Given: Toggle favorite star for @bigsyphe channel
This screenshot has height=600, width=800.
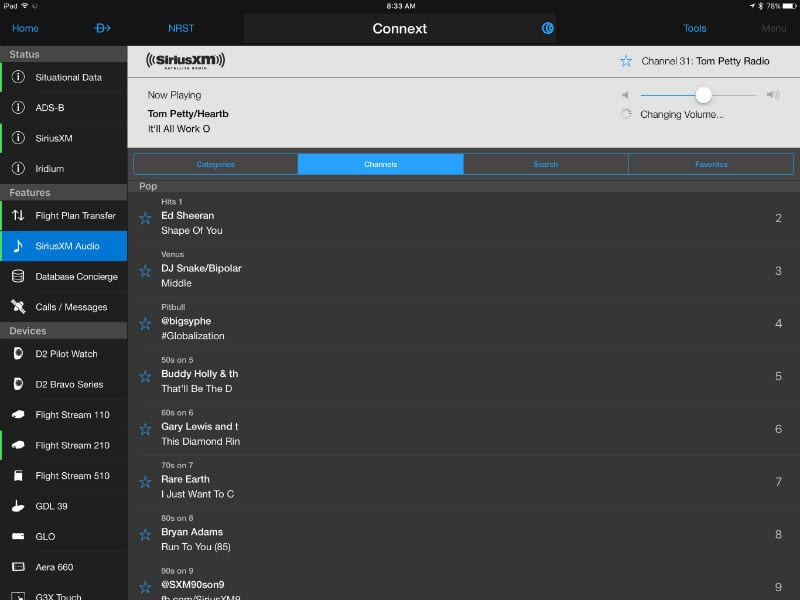Looking at the screenshot, I should coord(145,323).
